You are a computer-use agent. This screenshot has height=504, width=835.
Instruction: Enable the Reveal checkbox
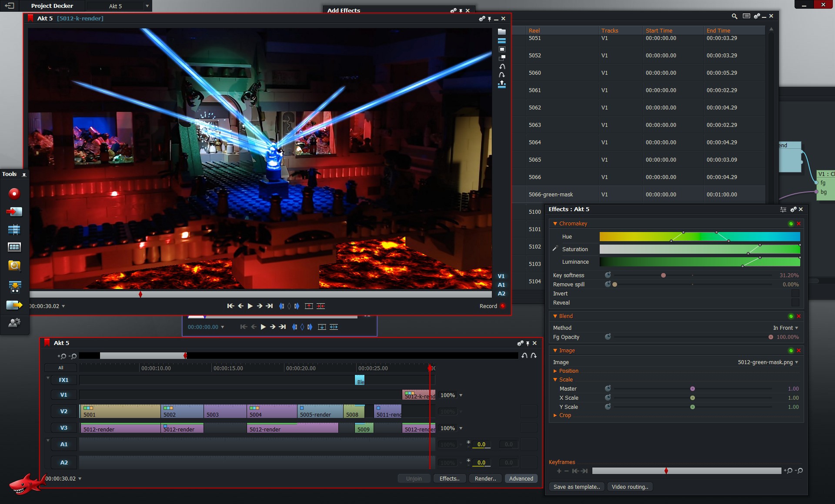[x=795, y=303]
